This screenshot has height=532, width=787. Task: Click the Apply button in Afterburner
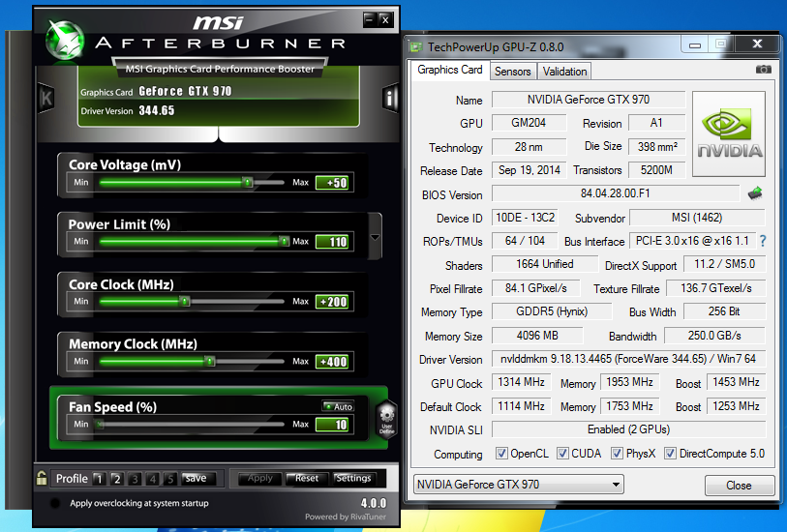point(259,479)
